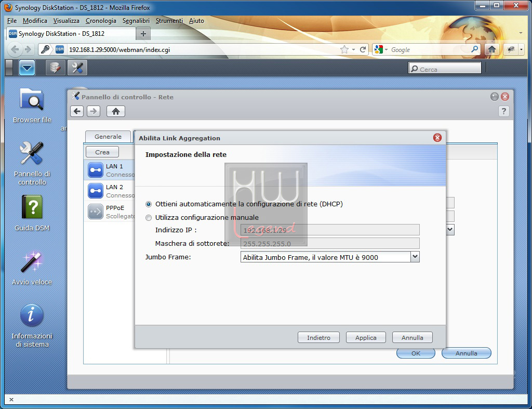Click the Applica button
The image size is (532, 409).
[366, 337]
